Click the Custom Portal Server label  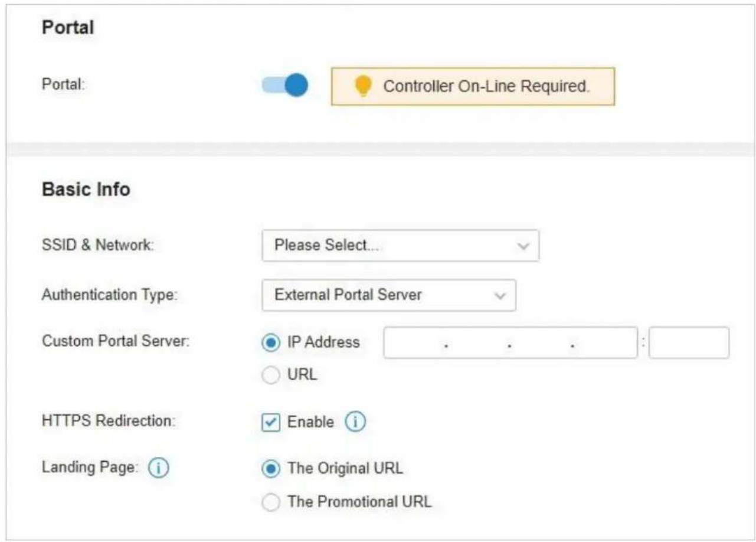coord(116,342)
